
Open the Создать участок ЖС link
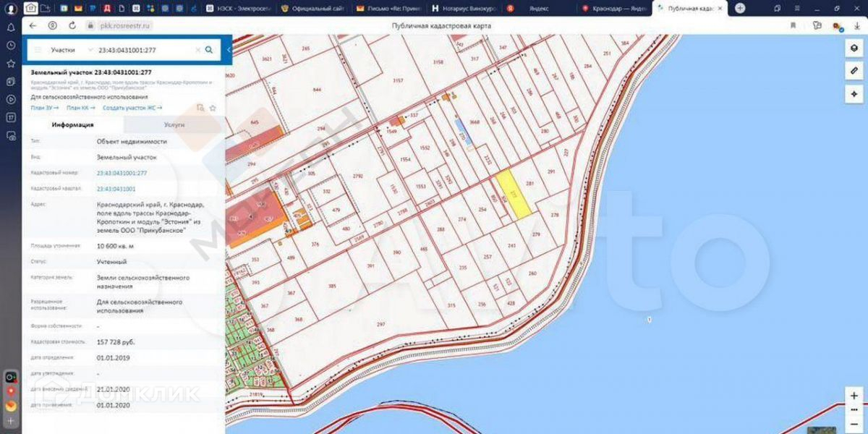click(132, 107)
